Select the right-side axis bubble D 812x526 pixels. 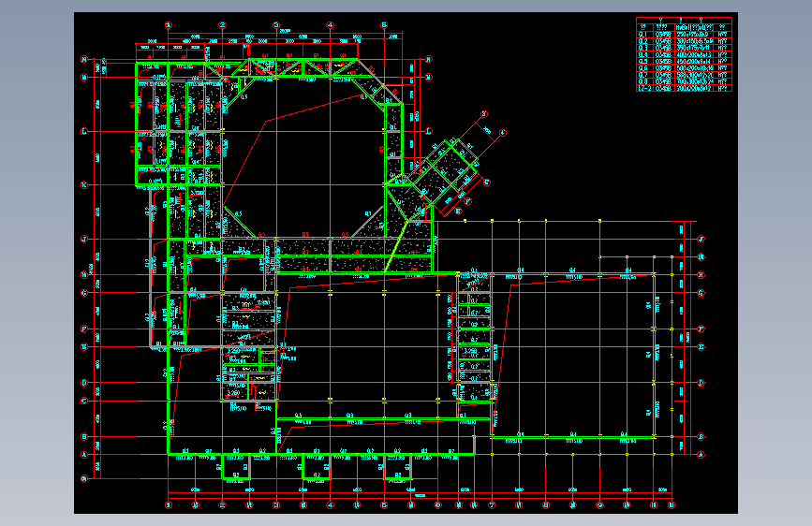[x=701, y=383]
